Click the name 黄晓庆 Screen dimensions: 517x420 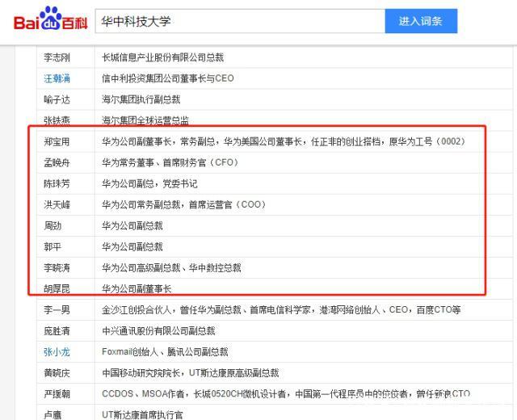click(x=57, y=373)
